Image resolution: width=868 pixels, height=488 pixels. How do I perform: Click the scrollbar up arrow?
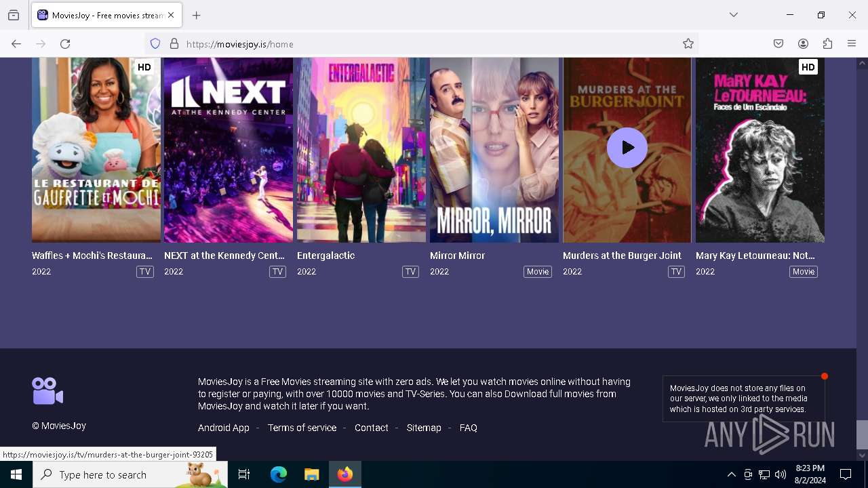click(x=862, y=64)
